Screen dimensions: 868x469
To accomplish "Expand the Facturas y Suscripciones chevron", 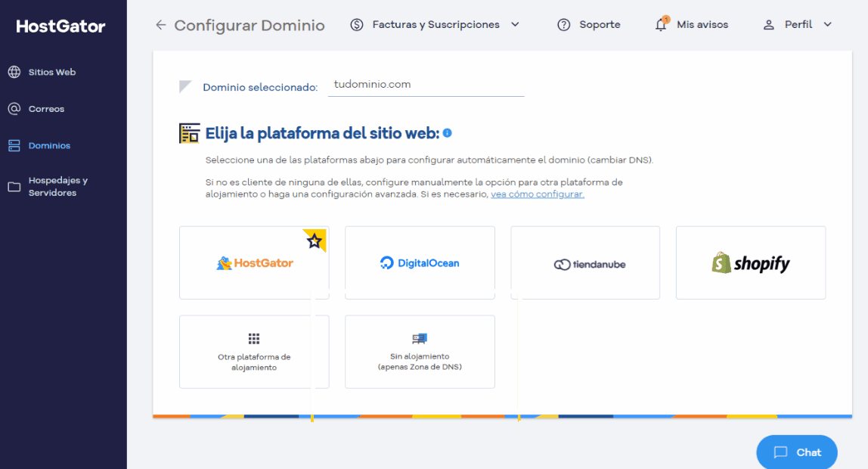I will click(515, 24).
